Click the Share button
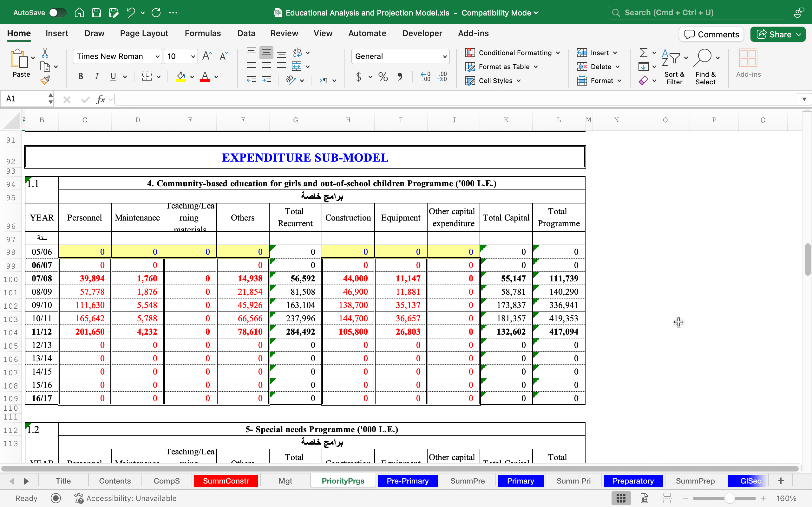This screenshot has height=507, width=812. 774,34
